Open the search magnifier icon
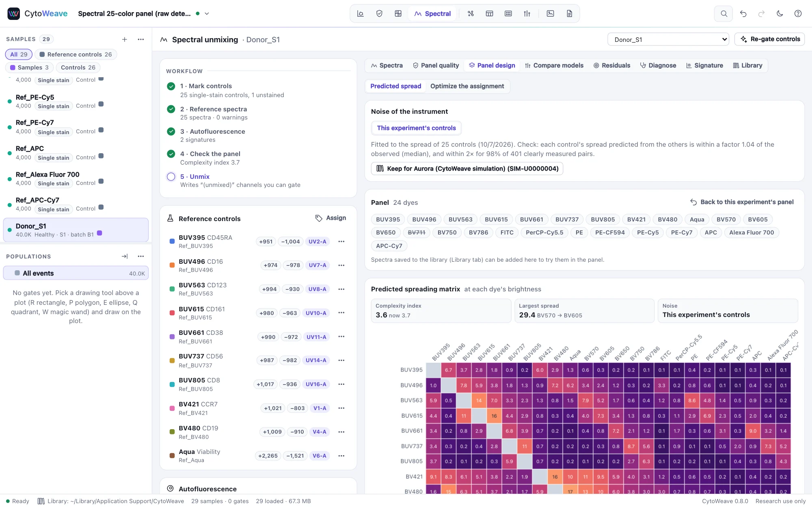 (x=723, y=13)
